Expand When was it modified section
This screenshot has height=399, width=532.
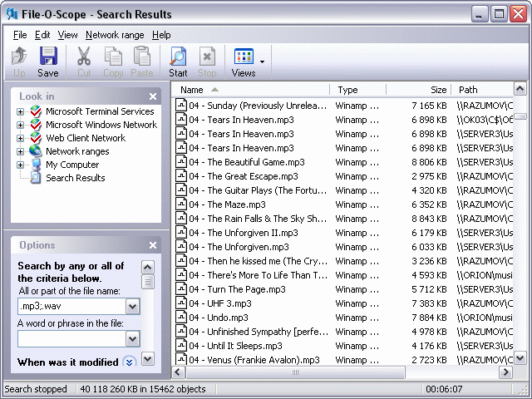click(130, 362)
